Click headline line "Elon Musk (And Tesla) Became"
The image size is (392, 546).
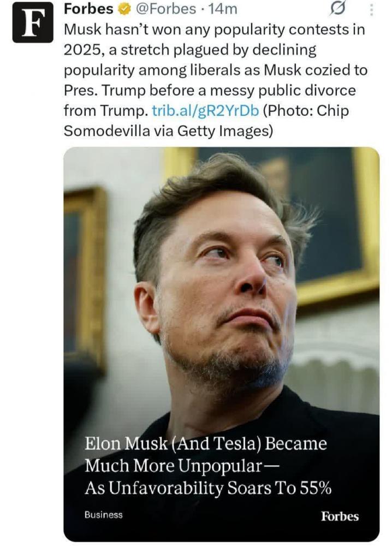pos(205,443)
